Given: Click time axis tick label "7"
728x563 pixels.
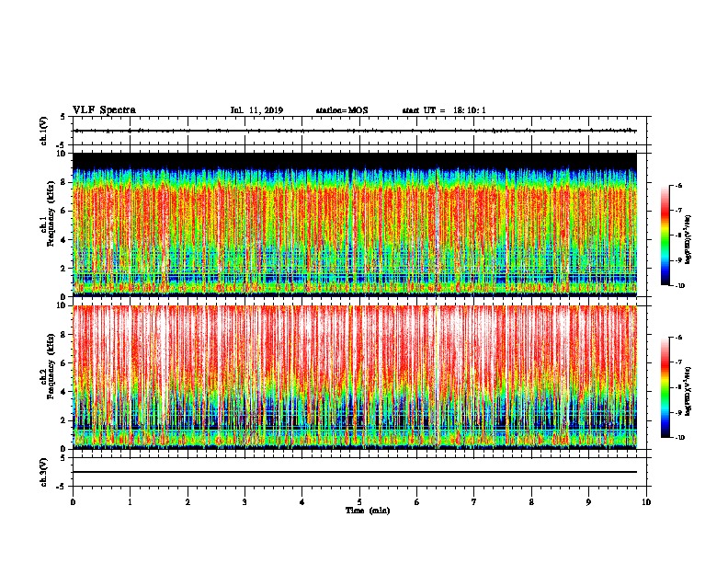Looking at the screenshot, I should click(474, 502).
